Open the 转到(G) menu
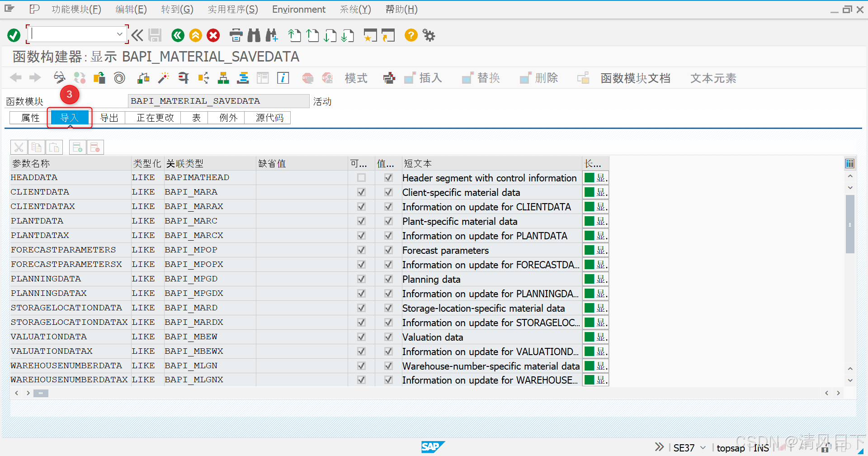The height and width of the screenshot is (456, 868). (x=177, y=9)
